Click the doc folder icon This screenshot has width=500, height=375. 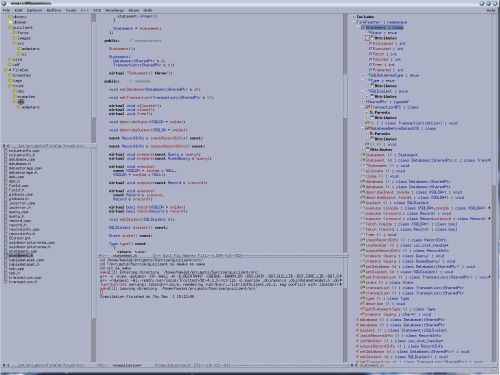coord(15,91)
